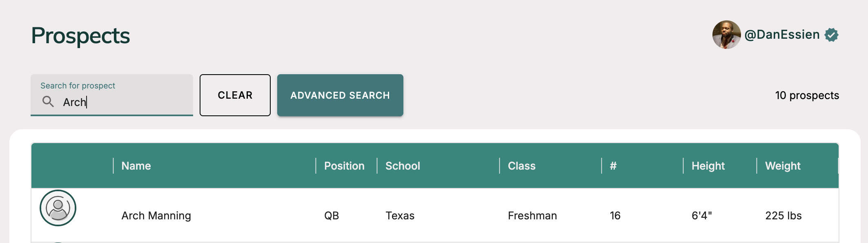The height and width of the screenshot is (243, 868).
Task: Open ADVANCED SEARCH options
Action: (340, 95)
